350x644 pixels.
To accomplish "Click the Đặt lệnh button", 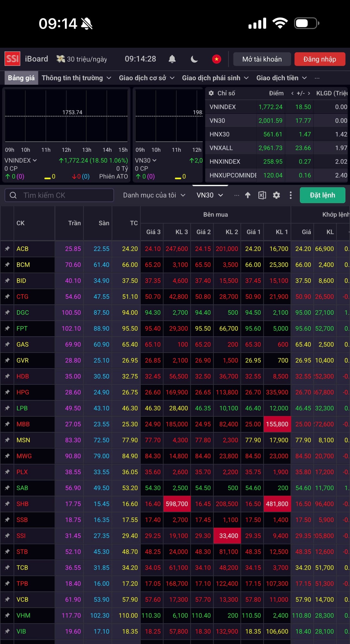I will coord(322,195).
